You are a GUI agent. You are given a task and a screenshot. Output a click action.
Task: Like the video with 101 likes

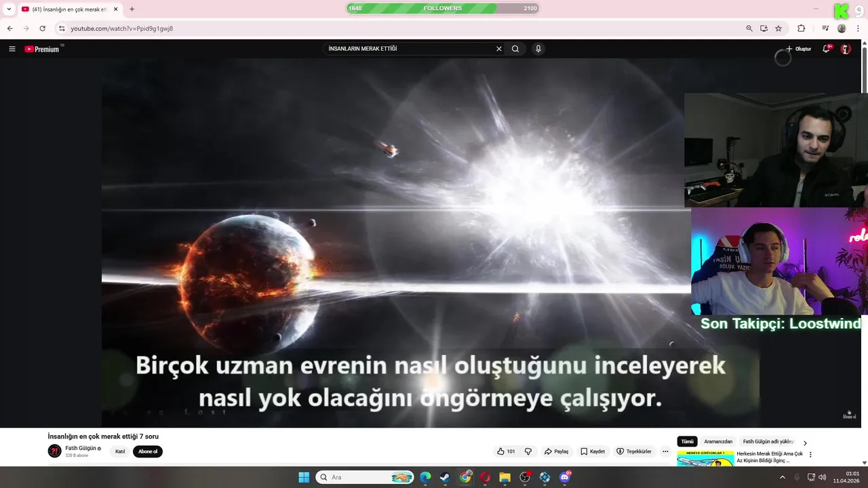506,451
